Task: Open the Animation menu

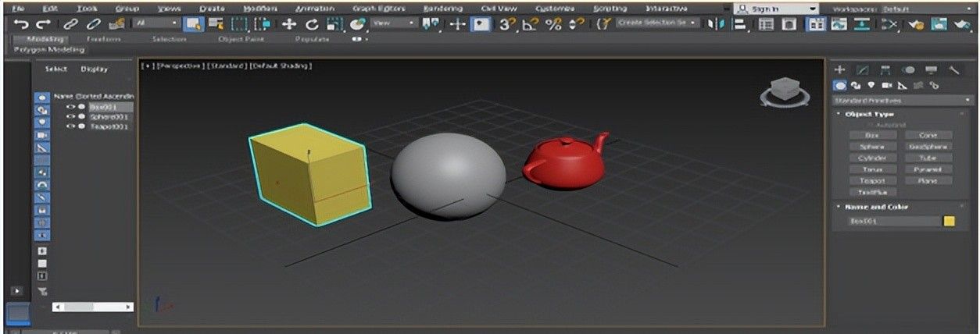Action: click(x=313, y=8)
